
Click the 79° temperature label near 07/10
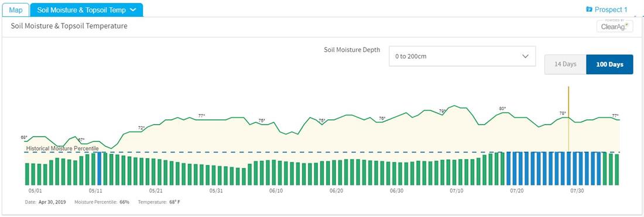tap(443, 111)
